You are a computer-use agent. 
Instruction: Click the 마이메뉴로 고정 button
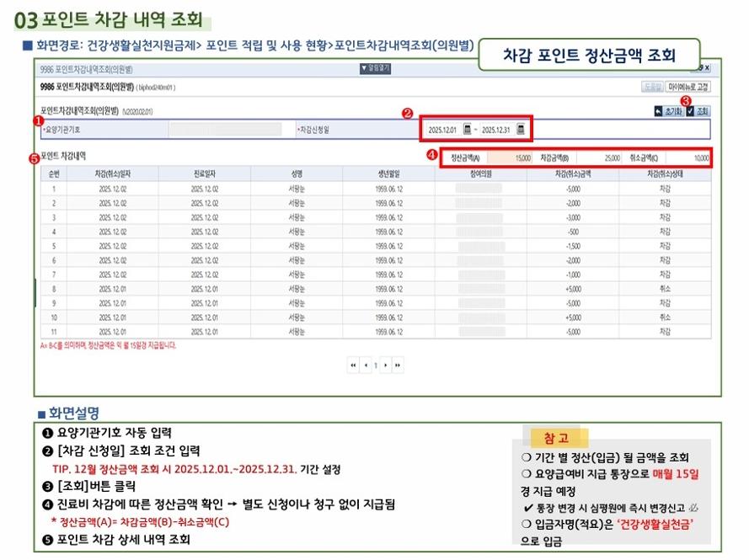click(x=688, y=87)
